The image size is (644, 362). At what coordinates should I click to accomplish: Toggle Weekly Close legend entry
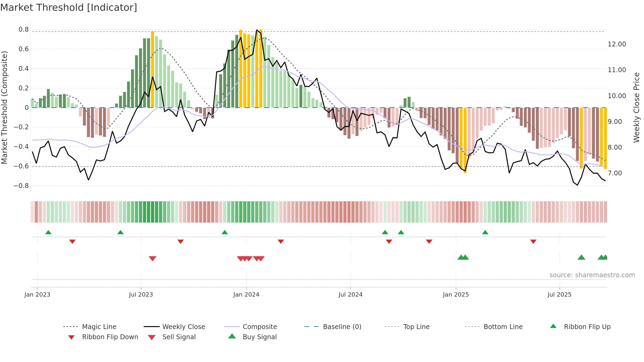174,327
